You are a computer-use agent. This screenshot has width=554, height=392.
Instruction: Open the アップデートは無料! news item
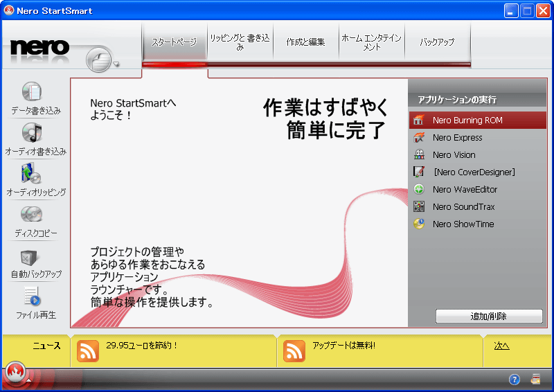pos(343,346)
